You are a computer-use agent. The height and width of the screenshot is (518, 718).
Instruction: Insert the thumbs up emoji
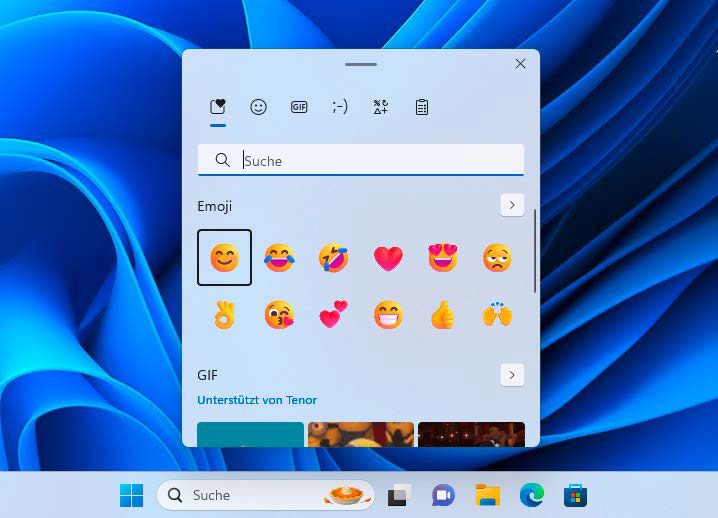pyautogui.click(x=443, y=315)
